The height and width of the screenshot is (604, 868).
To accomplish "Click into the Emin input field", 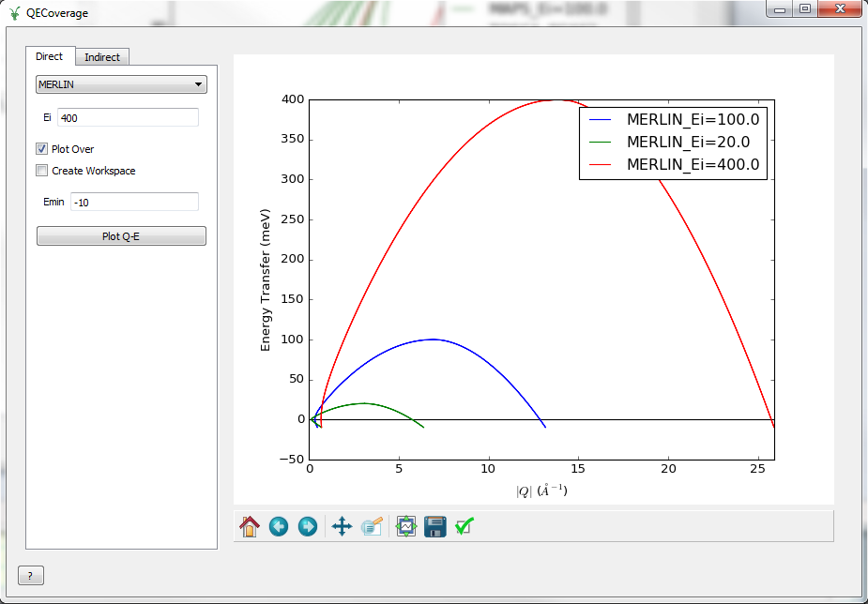I will click(x=134, y=202).
